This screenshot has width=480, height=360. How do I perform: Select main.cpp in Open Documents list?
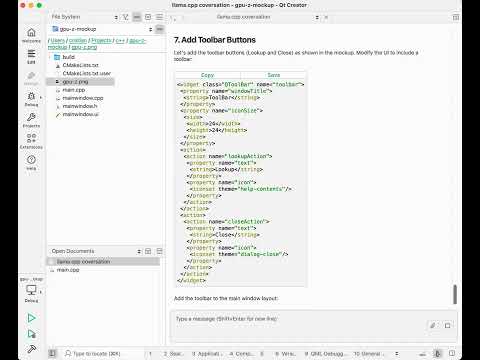point(68,270)
